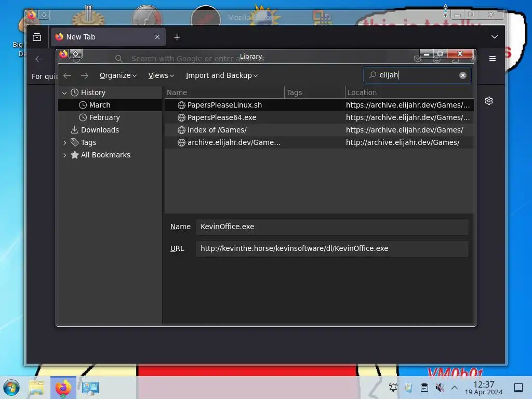Select Downloads in the sidebar

(110, 130)
